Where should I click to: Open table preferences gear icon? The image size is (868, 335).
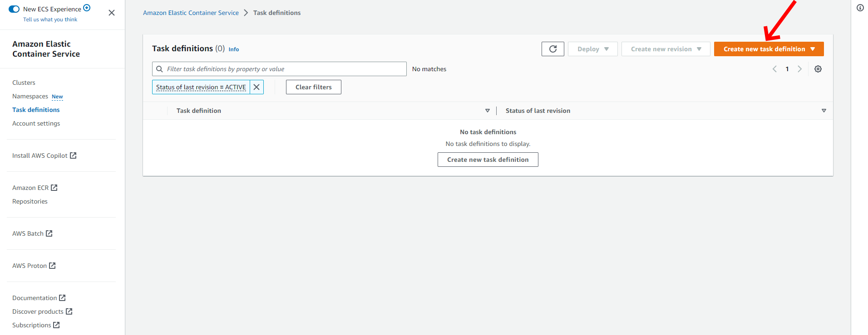point(818,69)
